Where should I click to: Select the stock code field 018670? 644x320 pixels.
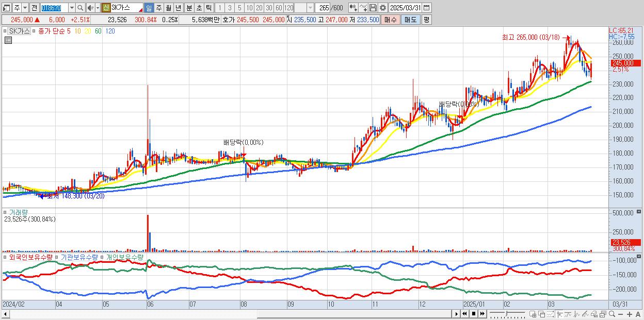point(54,8)
